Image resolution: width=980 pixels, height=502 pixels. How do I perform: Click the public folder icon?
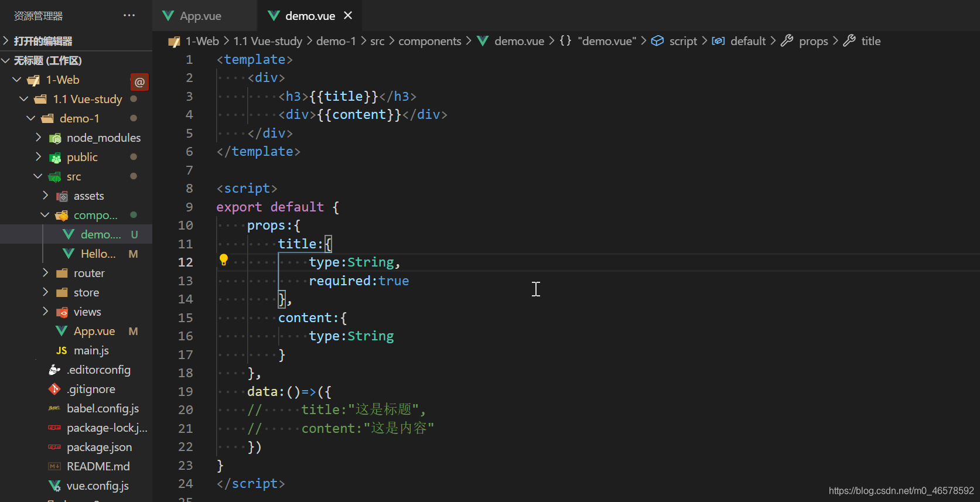[x=55, y=158]
